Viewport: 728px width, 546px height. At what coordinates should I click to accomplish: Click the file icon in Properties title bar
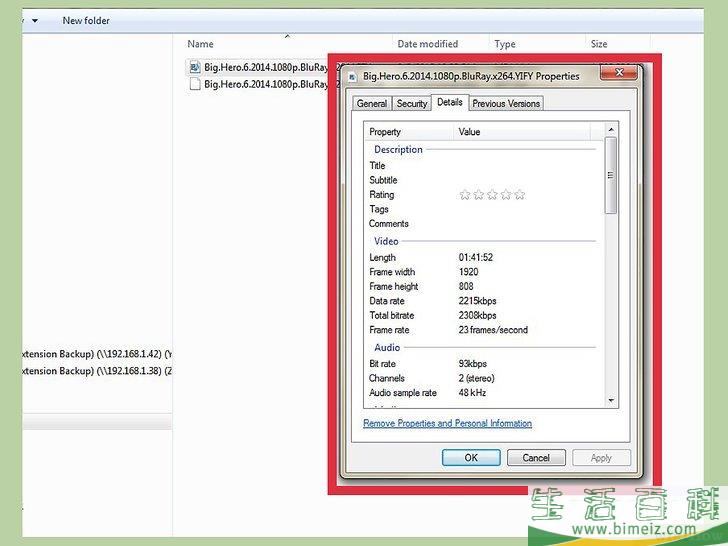[x=352, y=77]
